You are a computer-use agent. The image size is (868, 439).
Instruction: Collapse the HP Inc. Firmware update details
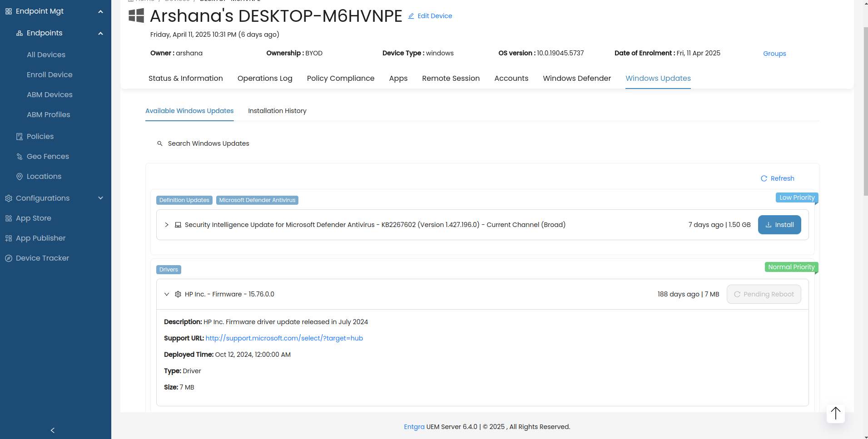[x=167, y=294]
